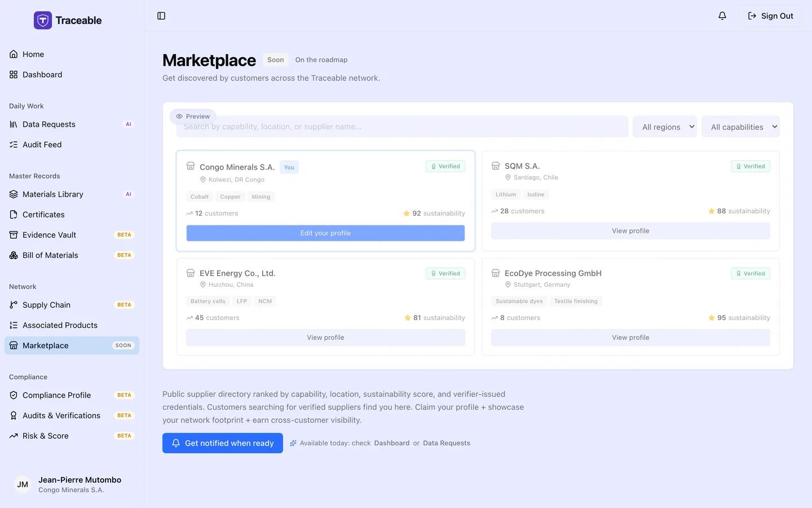This screenshot has height=508, width=812.
Task: Select Supply Chain in the sidebar
Action: point(72,305)
